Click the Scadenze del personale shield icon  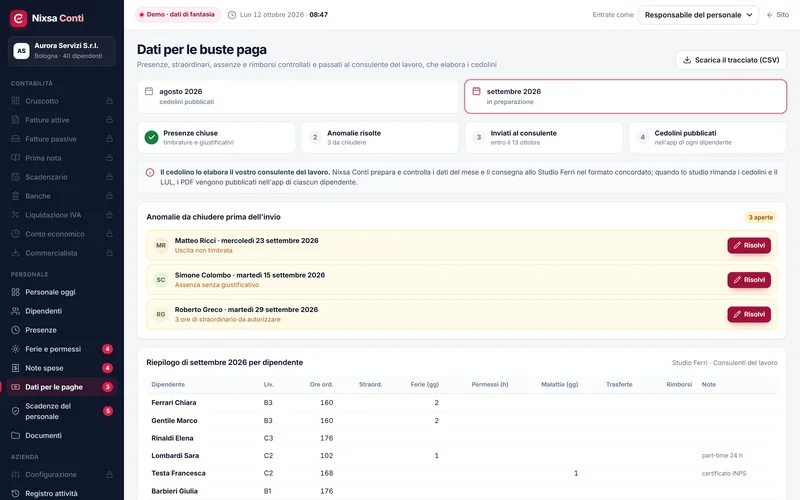click(x=15, y=411)
